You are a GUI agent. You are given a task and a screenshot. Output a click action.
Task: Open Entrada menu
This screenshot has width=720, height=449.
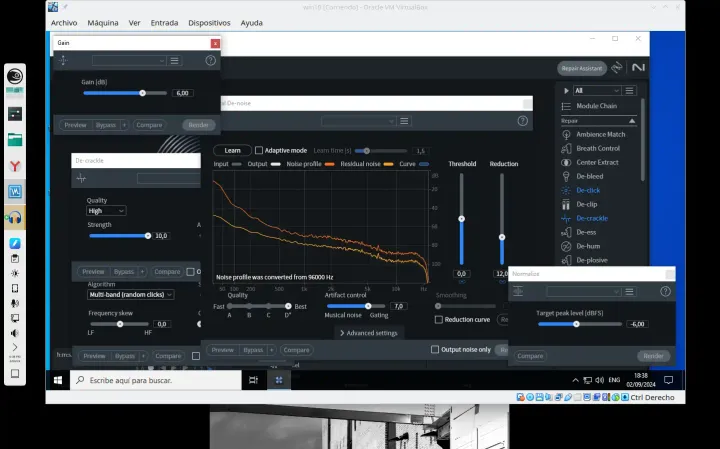point(164,22)
